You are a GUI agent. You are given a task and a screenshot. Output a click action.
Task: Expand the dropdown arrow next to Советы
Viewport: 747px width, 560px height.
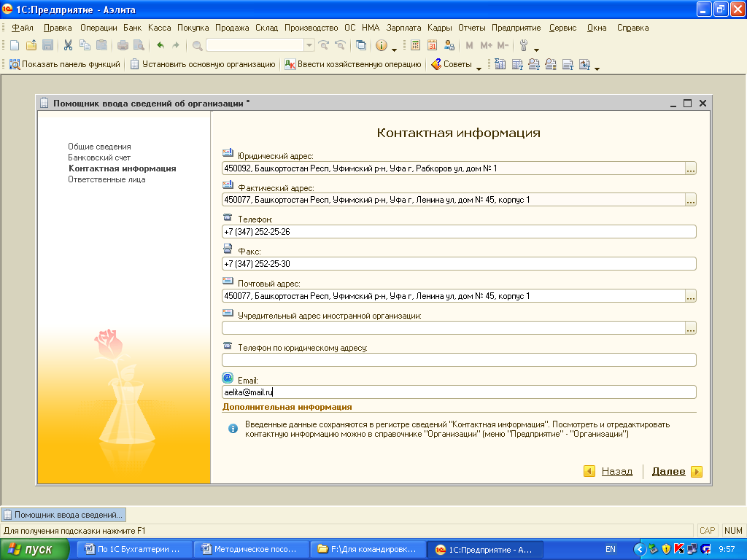(479, 69)
